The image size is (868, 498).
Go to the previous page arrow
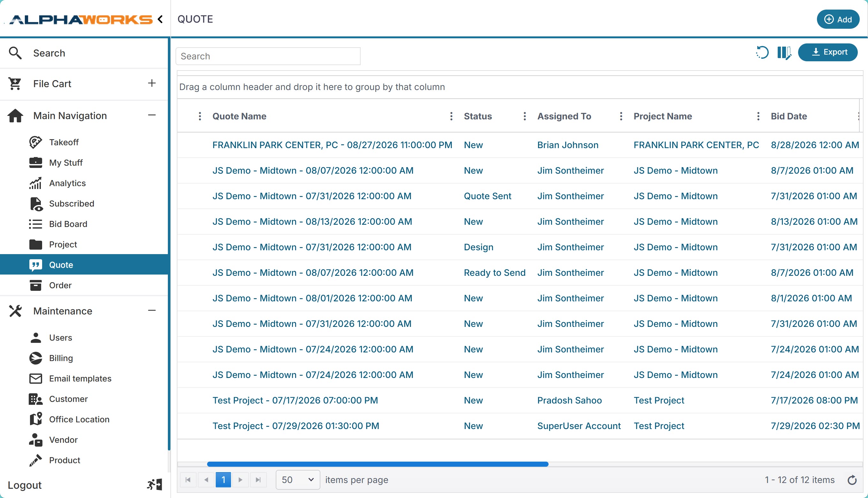pyautogui.click(x=206, y=480)
